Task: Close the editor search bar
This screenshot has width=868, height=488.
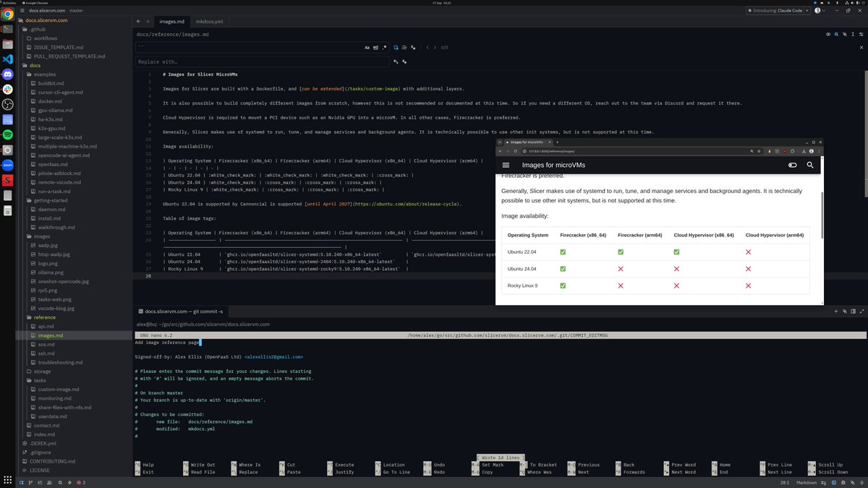Action: coord(861,48)
